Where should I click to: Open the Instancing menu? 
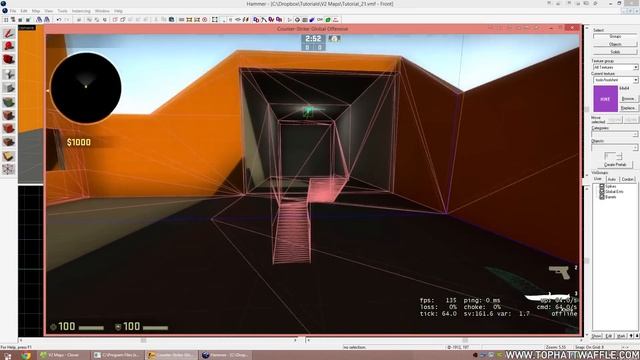81,11
